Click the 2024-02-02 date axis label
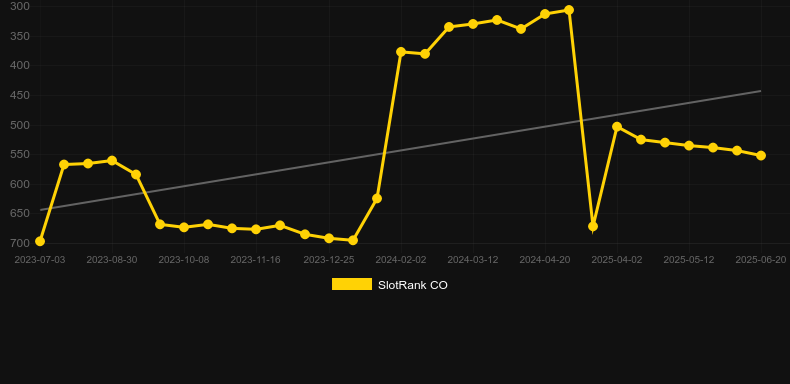Screen dimensions: 790x384 click(401, 260)
